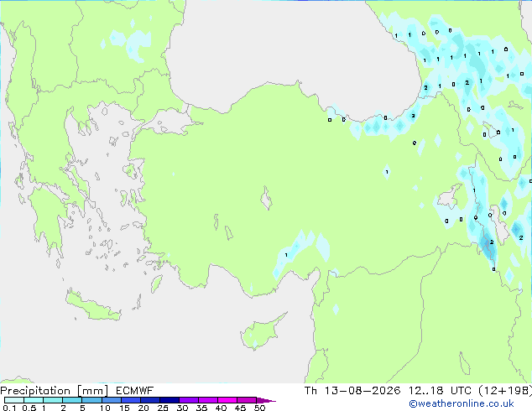The image size is (532, 411).
Task: Click the "0.5" legend scale label
Action: click(29, 408)
